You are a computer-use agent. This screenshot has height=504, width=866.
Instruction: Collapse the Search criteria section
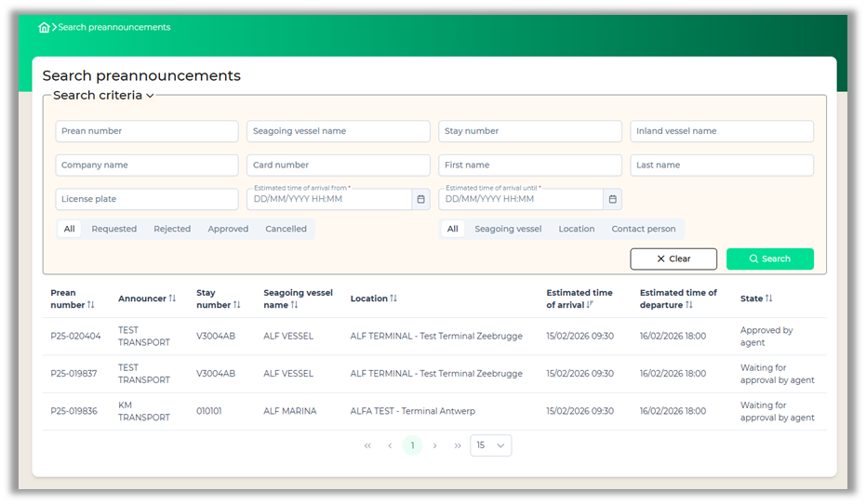[x=150, y=96]
